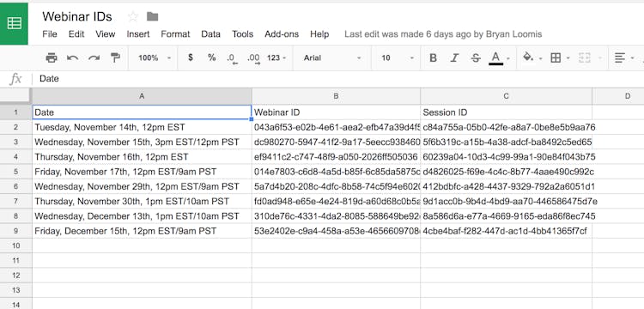
Task: Open the fill color picker
Action: 528,58
